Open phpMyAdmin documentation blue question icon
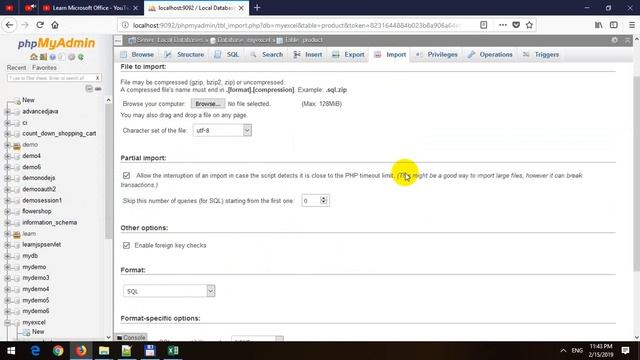640x360 pixels. [x=52, y=57]
